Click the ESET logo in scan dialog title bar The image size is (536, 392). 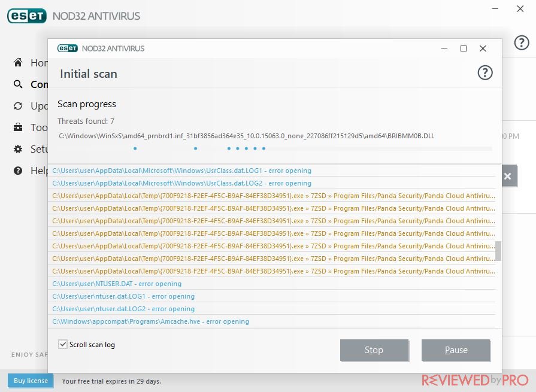68,48
